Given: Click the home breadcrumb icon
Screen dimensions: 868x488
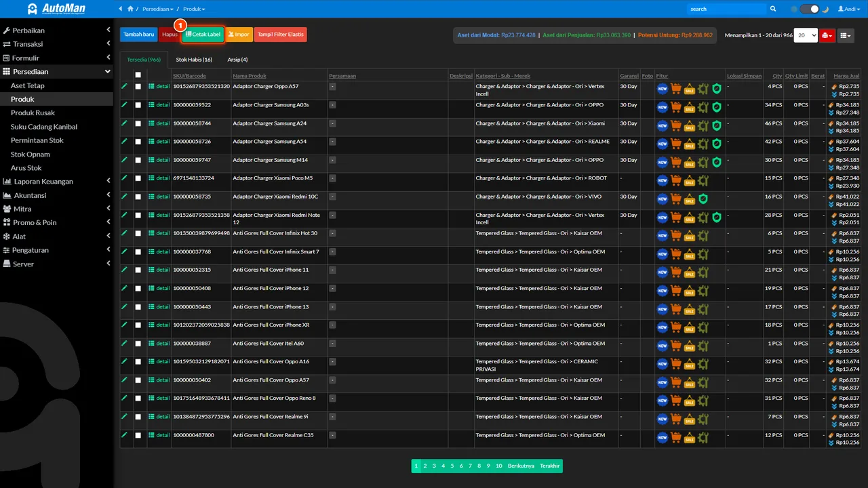Looking at the screenshot, I should point(130,9).
